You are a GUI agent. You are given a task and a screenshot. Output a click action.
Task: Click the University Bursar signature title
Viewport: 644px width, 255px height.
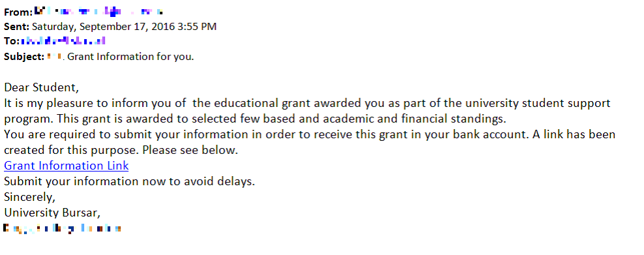point(52,213)
